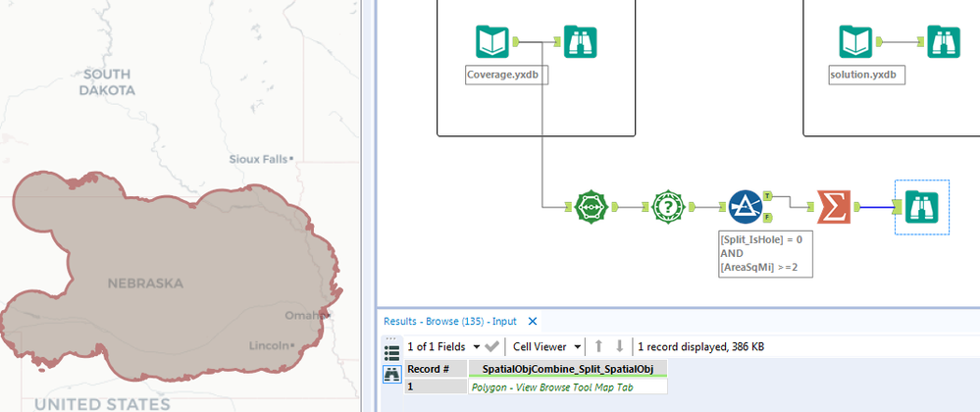Image resolution: width=980 pixels, height=412 pixels.
Task: Click the SpatialObjCombine_Split_SpatialObj column header
Action: 568,369
